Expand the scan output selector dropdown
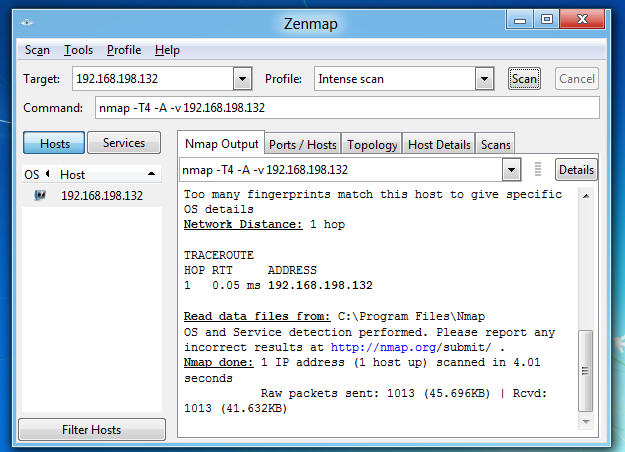The height and width of the screenshot is (452, 625). (x=511, y=170)
